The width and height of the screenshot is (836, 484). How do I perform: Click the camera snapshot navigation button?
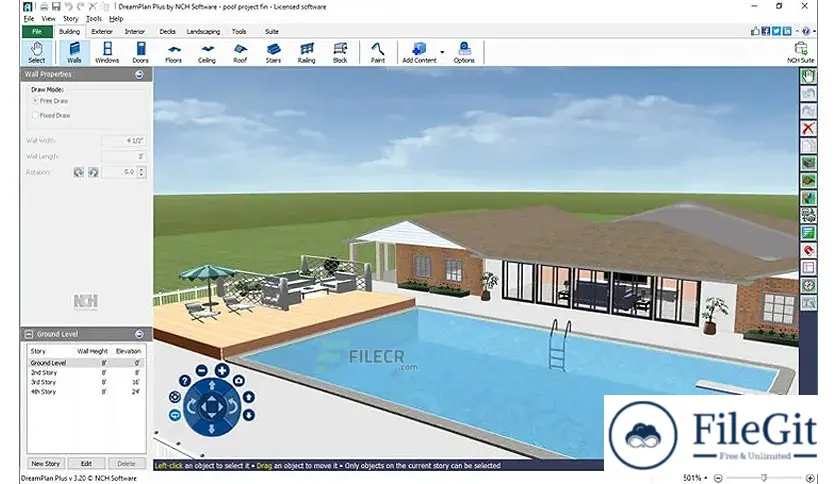[239, 380]
